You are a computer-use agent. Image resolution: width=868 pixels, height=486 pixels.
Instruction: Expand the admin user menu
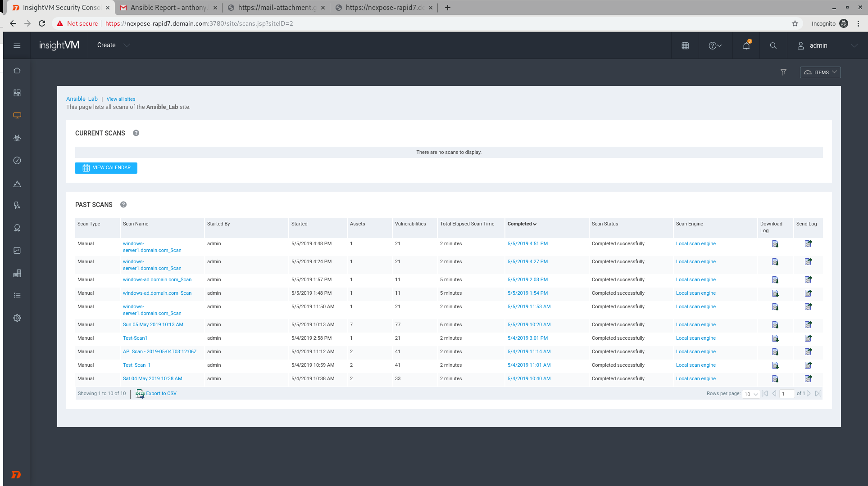click(827, 45)
